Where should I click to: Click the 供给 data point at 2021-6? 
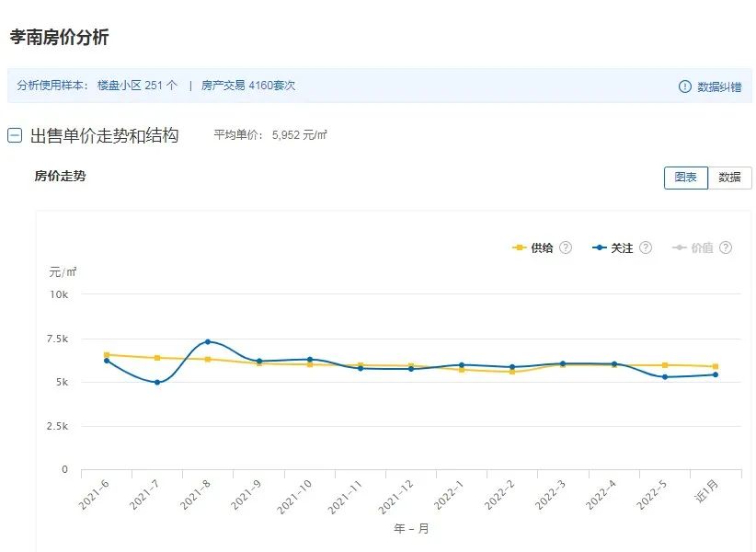[x=107, y=354]
